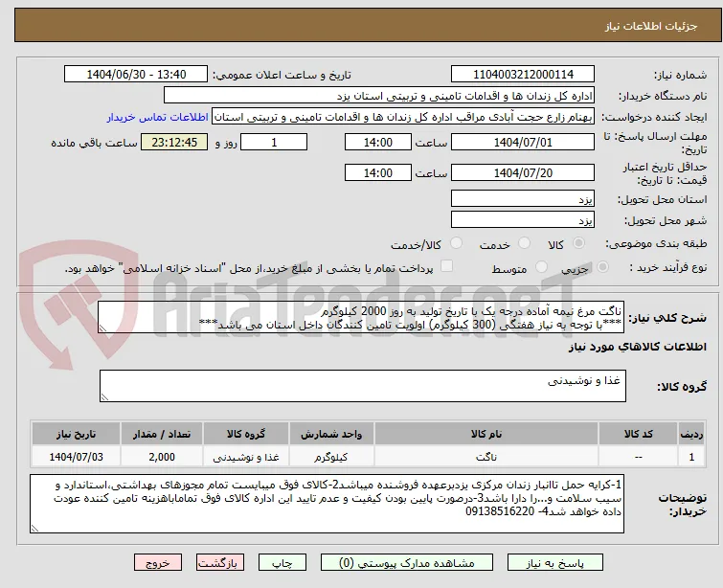Click the توضیحات خریدار notes textarea

click(x=327, y=504)
